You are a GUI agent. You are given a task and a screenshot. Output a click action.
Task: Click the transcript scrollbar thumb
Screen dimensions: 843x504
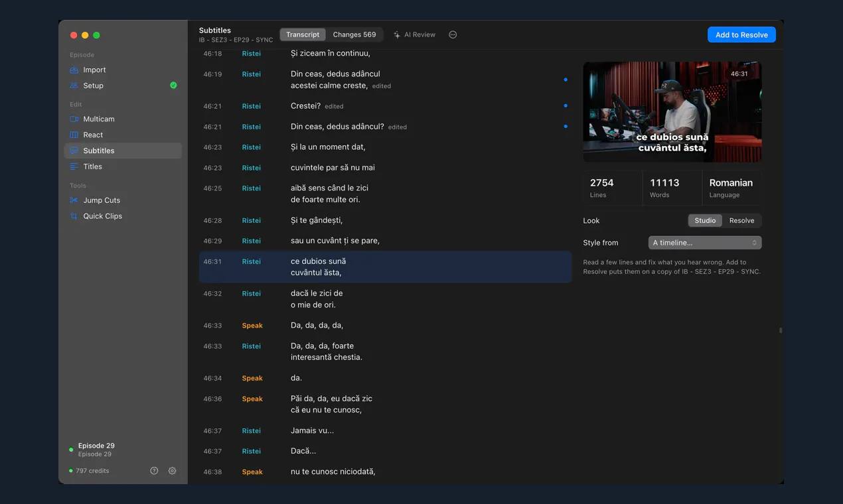[x=781, y=330]
